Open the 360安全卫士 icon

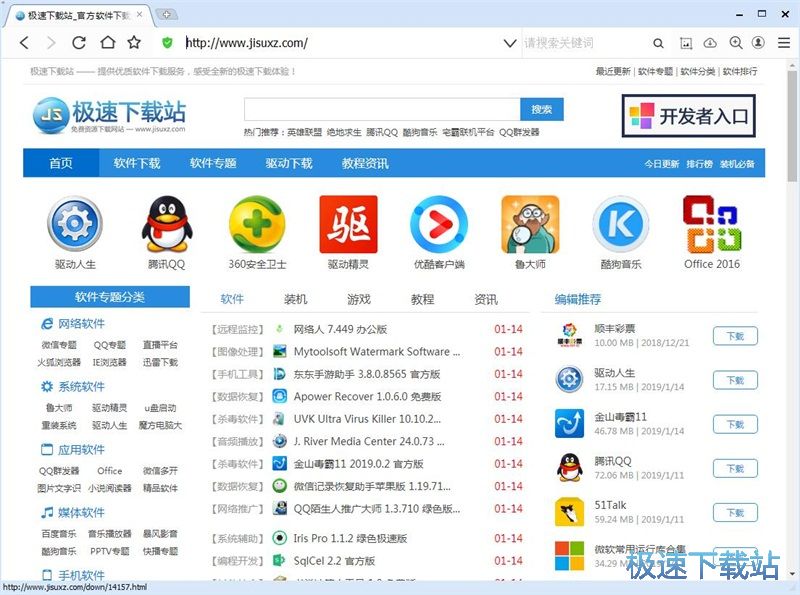[x=257, y=224]
